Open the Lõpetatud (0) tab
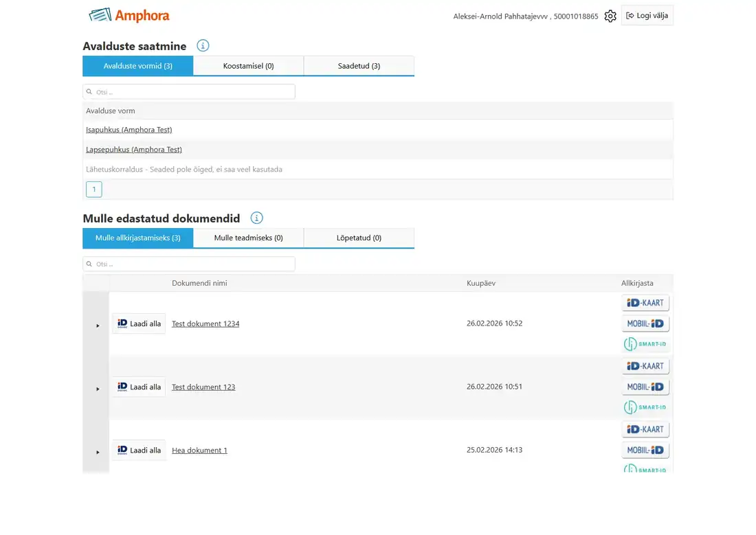The image size is (756, 535). coord(359,238)
